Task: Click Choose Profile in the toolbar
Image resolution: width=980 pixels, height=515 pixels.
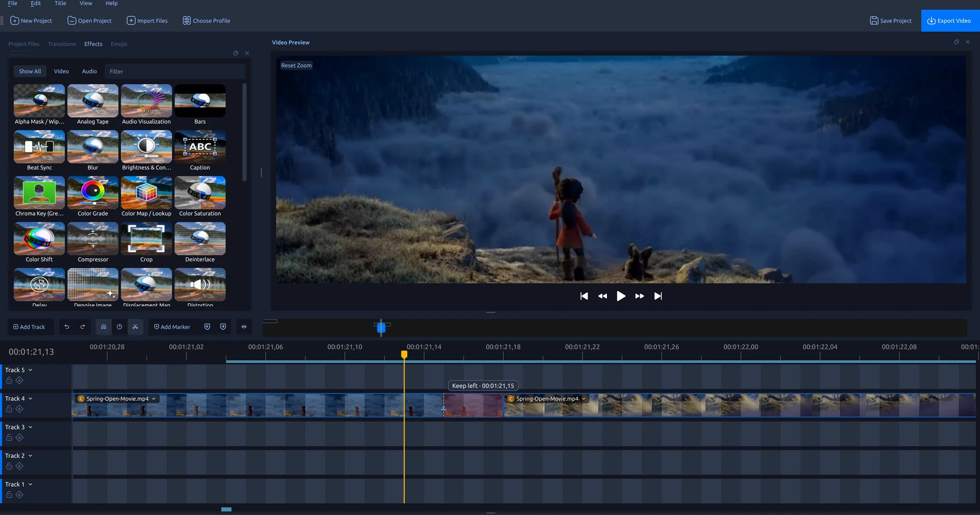Action: [206, 21]
